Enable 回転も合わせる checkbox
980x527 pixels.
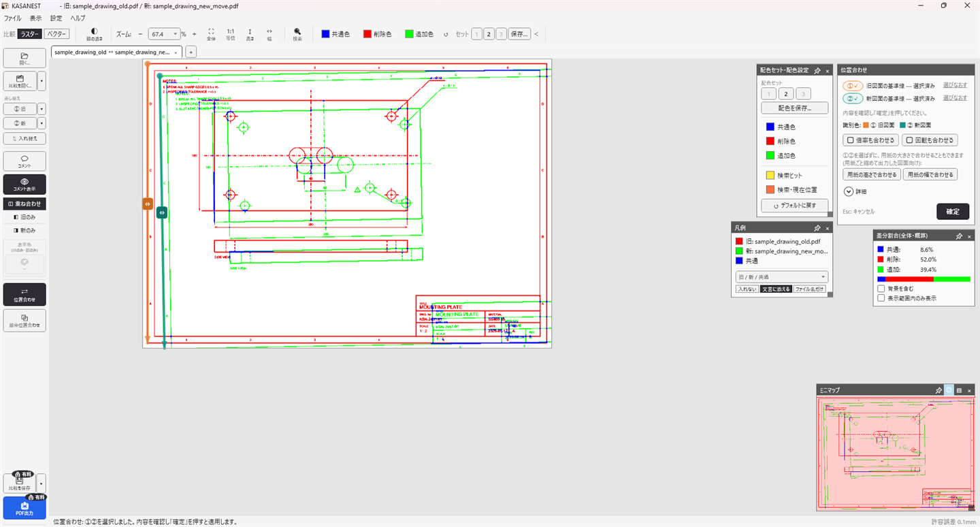coord(930,140)
